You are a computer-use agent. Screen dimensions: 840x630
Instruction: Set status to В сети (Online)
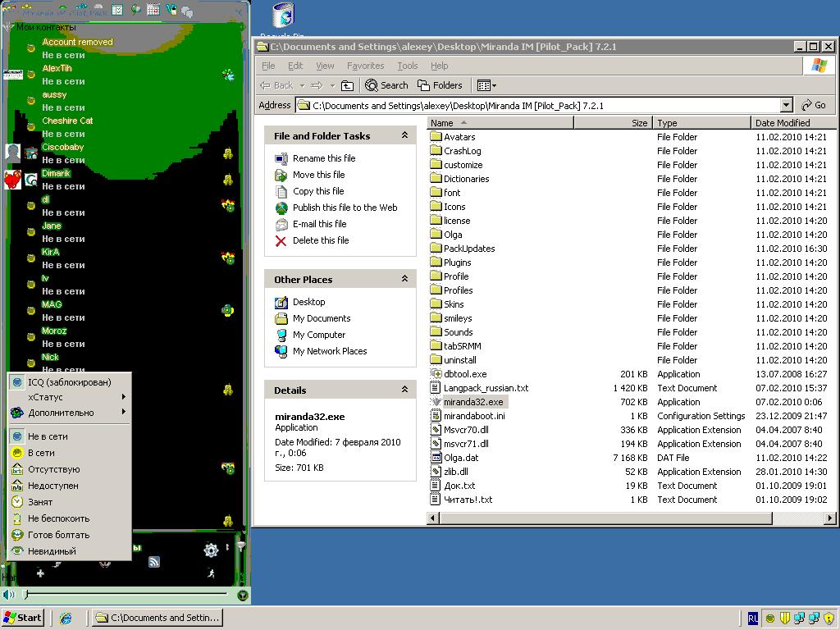(x=41, y=453)
